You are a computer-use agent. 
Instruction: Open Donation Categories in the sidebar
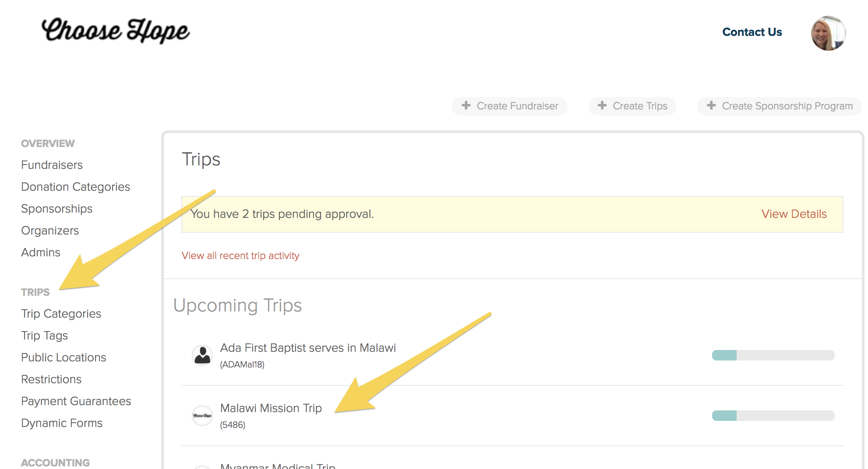point(75,187)
